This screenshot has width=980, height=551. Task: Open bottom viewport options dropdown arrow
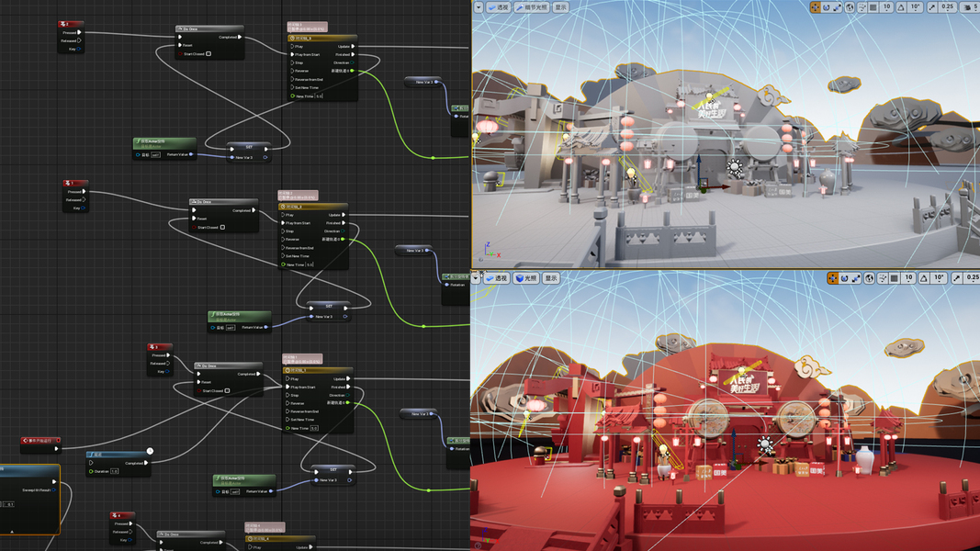476,278
